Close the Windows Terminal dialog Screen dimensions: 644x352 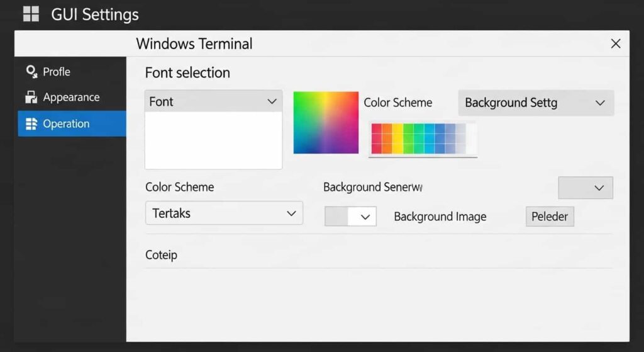pos(615,43)
